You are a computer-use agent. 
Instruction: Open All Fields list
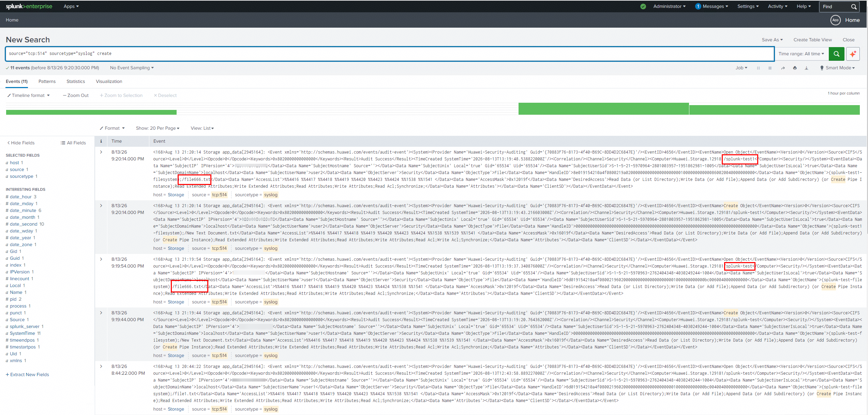click(73, 143)
